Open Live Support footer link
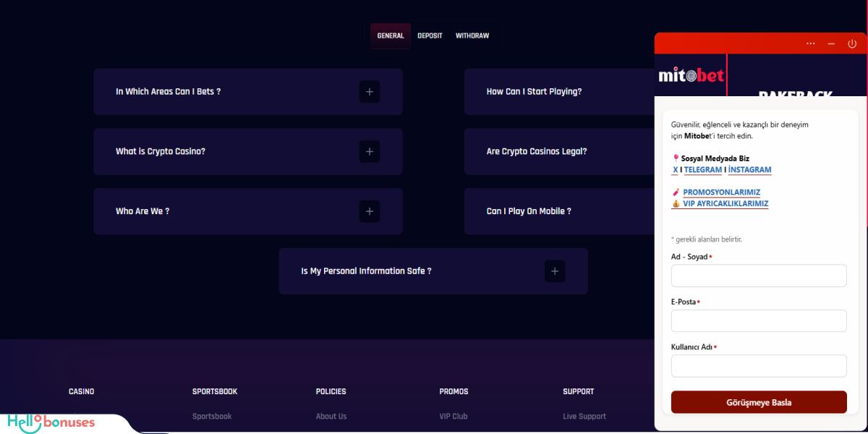 (x=584, y=417)
